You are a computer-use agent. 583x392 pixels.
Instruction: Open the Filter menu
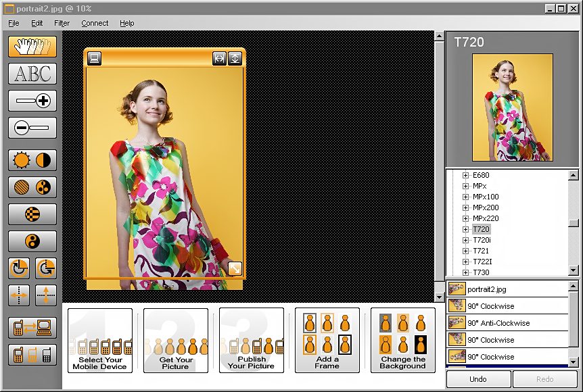click(x=62, y=23)
